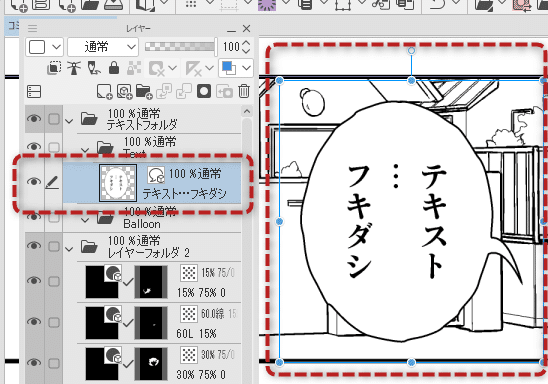The height and width of the screenshot is (384, 548).
Task: Hide the 30% 75% 0 tone layer
Action: pyautogui.click(x=34, y=363)
